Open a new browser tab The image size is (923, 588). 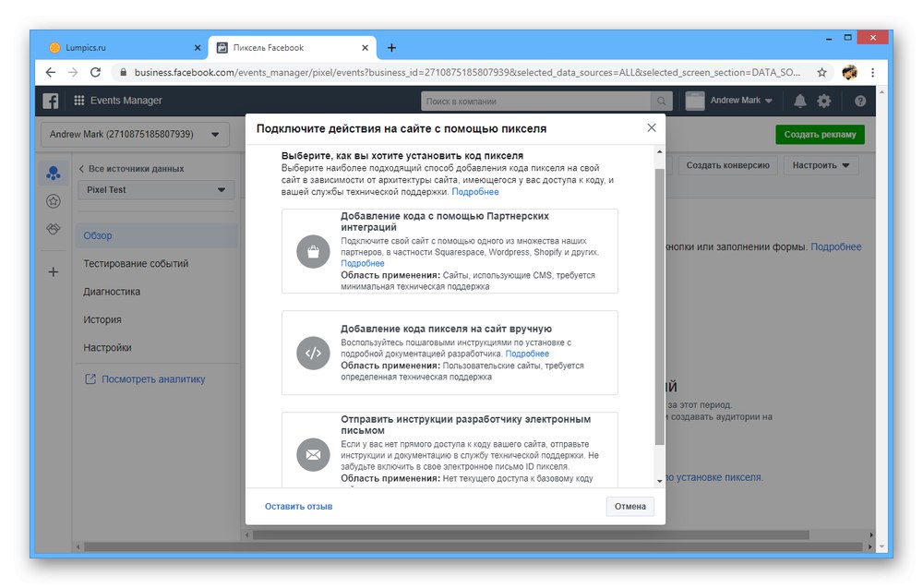pyautogui.click(x=391, y=48)
